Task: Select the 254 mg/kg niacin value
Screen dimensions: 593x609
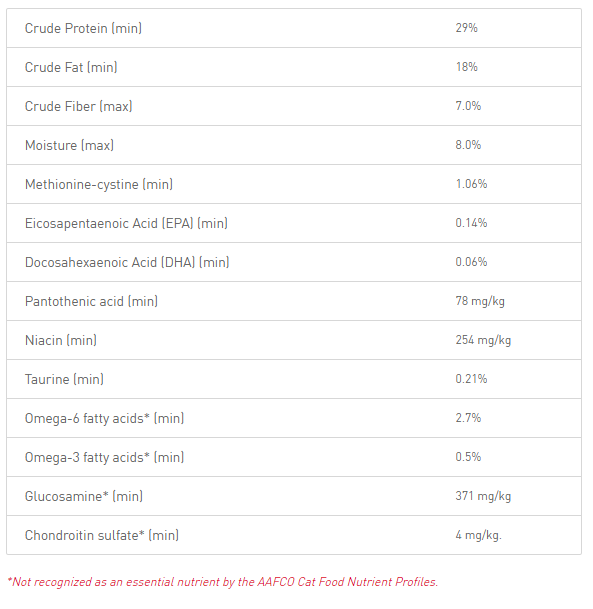Action: coord(483,340)
